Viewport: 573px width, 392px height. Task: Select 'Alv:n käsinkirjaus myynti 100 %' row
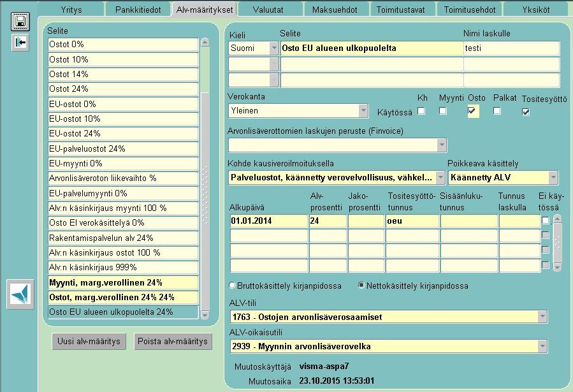[123, 208]
